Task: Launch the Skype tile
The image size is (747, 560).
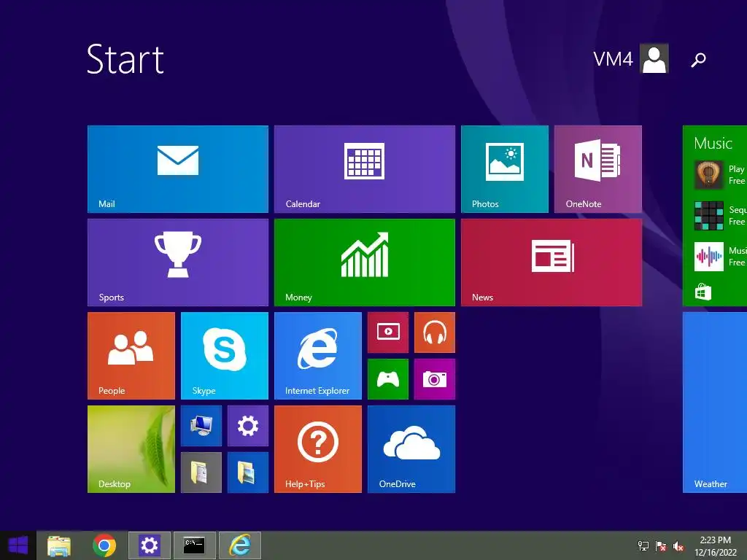Action: [225, 356]
